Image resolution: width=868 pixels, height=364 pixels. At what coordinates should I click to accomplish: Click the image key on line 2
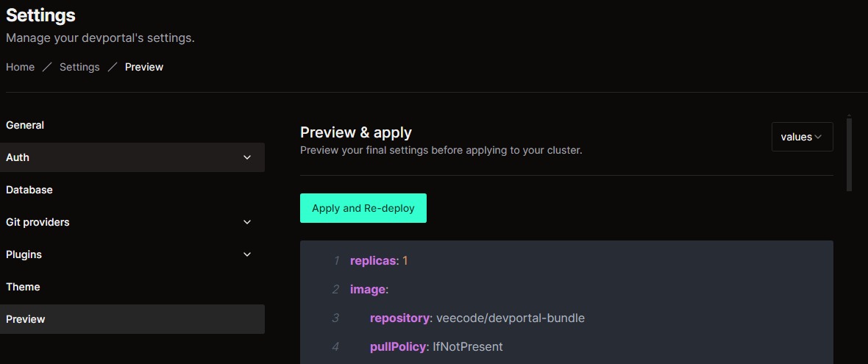368,290
